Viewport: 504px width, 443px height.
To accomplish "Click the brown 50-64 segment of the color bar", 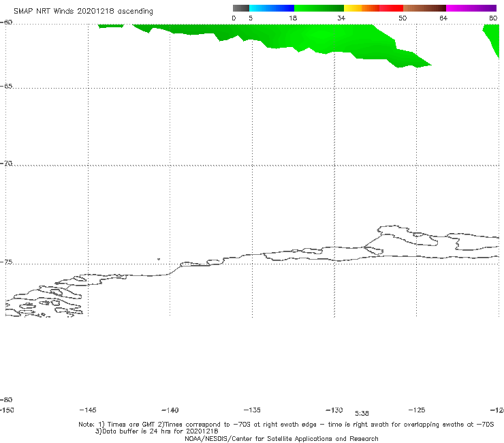I will click(x=424, y=8).
